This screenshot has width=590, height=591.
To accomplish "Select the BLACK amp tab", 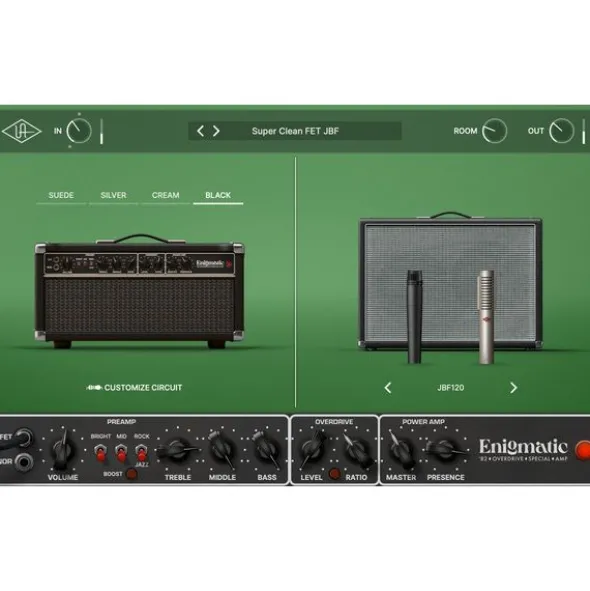I will [218, 195].
